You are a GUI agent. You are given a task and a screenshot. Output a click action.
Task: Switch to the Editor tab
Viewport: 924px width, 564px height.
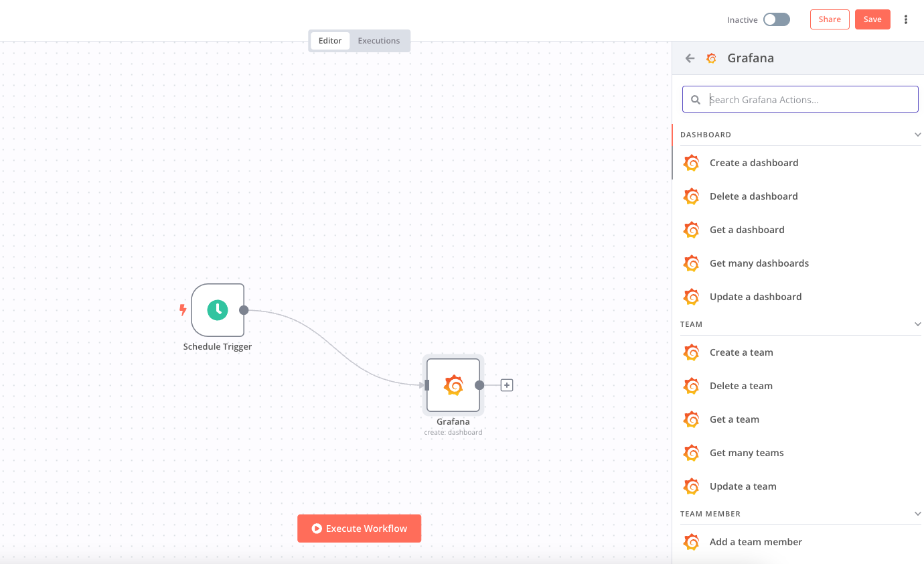[330, 41]
